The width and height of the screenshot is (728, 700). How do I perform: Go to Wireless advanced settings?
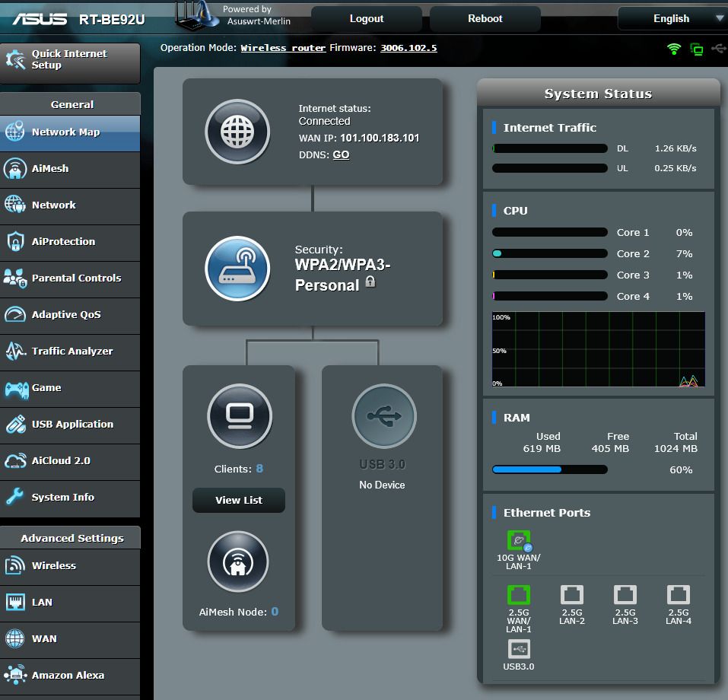point(70,566)
